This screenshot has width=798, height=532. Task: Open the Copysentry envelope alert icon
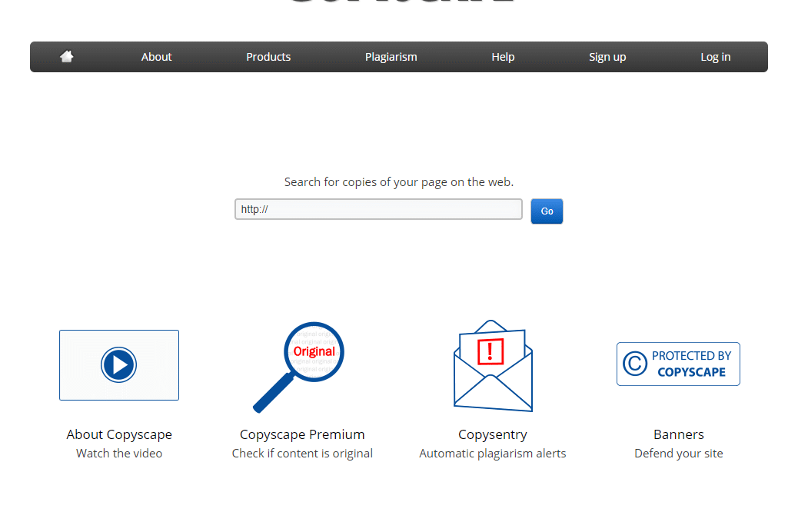[x=492, y=366]
